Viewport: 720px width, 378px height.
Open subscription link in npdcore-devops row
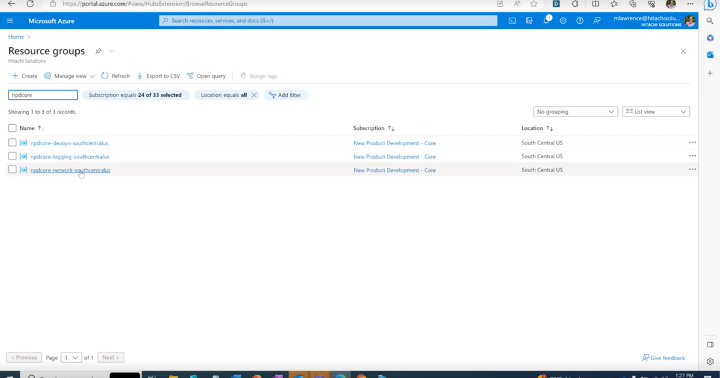pyautogui.click(x=394, y=143)
